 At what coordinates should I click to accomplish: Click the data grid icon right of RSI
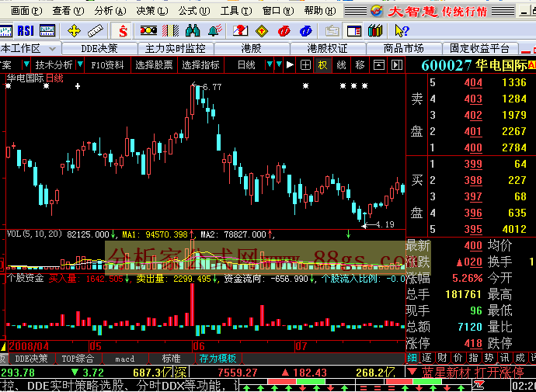pos(47,31)
